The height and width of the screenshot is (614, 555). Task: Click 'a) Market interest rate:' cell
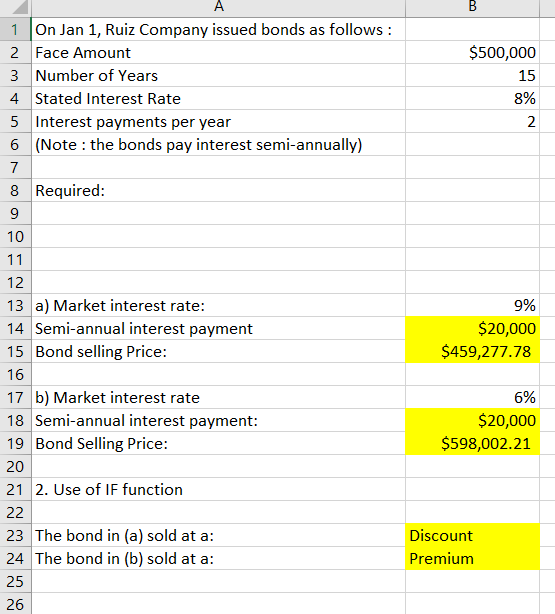pyautogui.click(x=218, y=305)
